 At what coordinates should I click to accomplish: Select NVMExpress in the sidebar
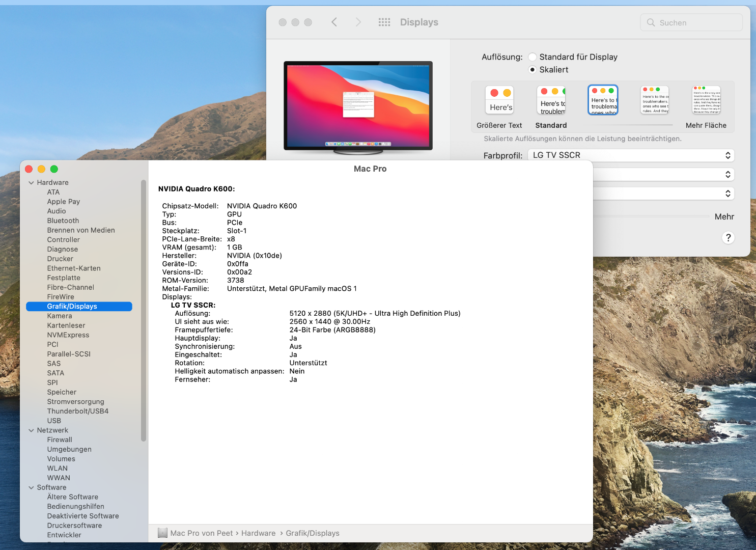coord(68,335)
